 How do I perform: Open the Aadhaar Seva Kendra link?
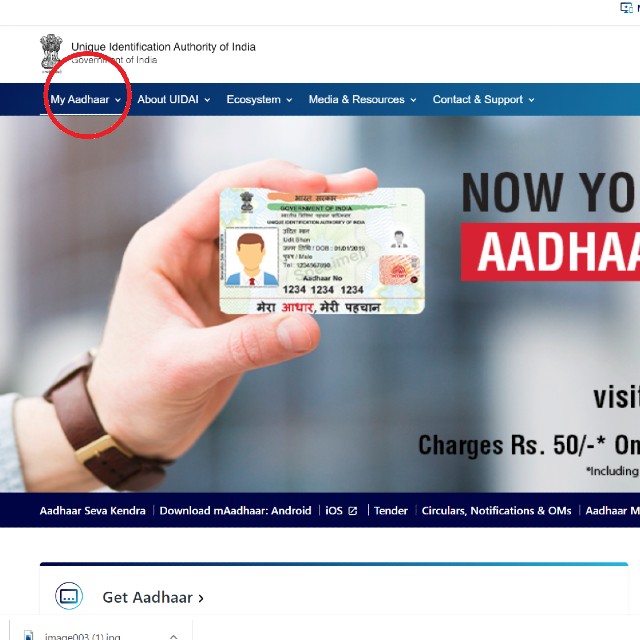tap(93, 511)
